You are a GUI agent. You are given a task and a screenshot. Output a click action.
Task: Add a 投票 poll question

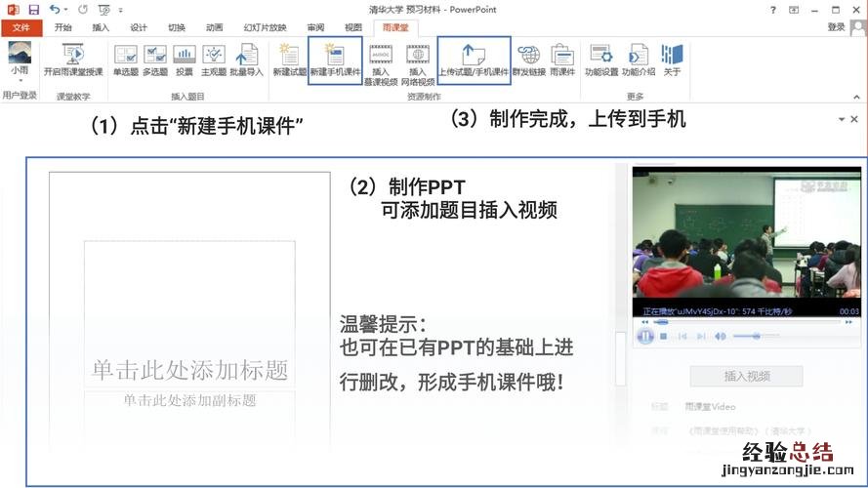(184, 60)
